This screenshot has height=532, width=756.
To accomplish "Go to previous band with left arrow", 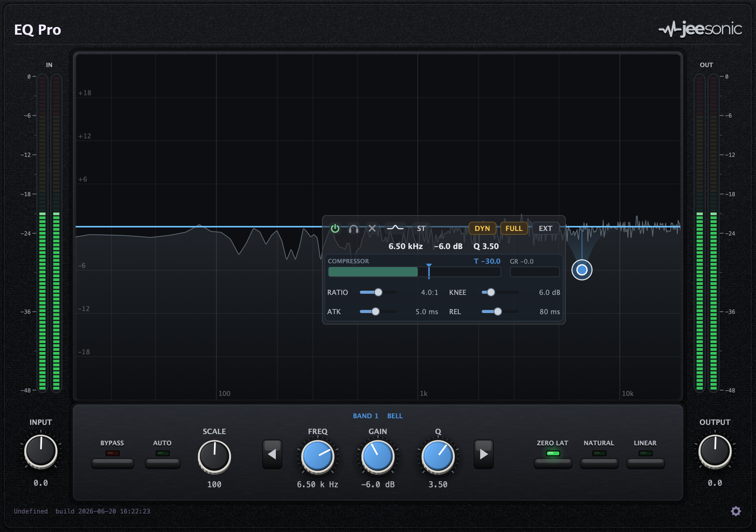I will [272, 454].
